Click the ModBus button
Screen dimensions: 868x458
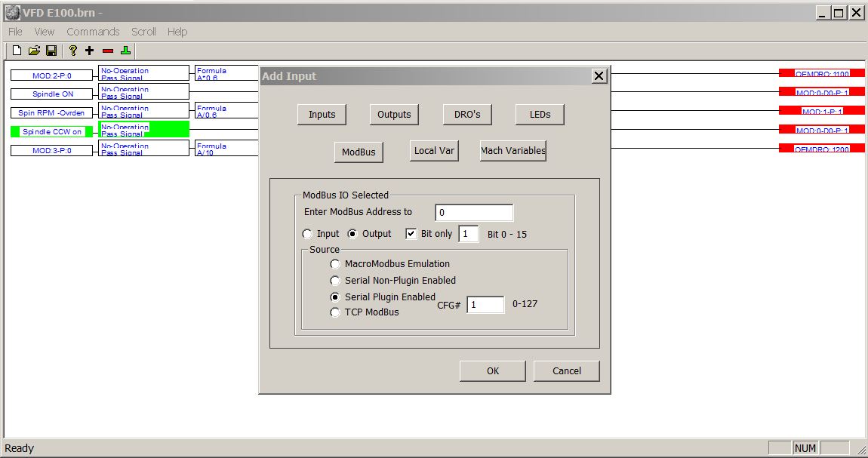359,152
